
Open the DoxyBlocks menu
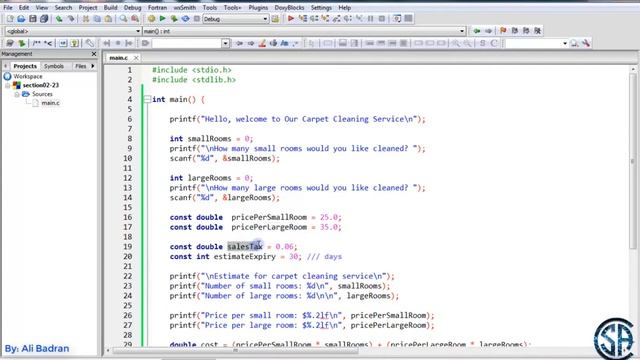pyautogui.click(x=289, y=7)
